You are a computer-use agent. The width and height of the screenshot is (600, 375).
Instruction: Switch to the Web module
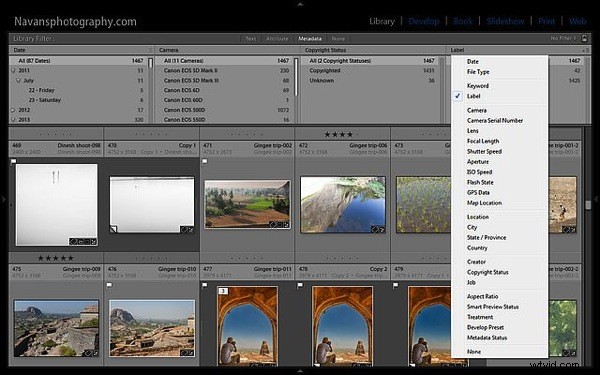coord(577,21)
